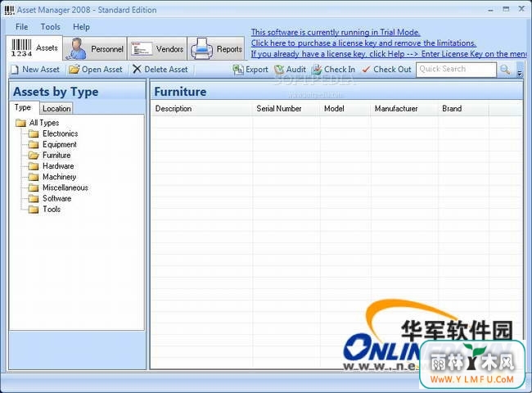Open the File menu

tap(22, 27)
